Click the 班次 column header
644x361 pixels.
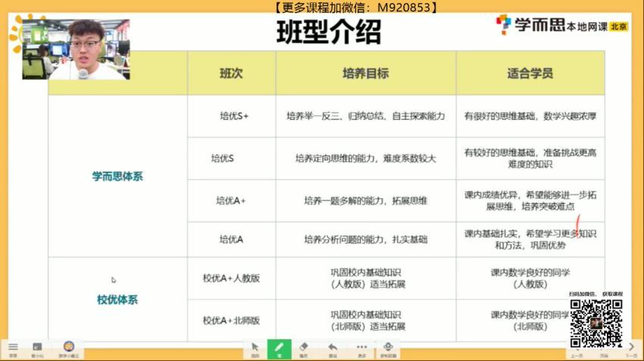[231, 74]
